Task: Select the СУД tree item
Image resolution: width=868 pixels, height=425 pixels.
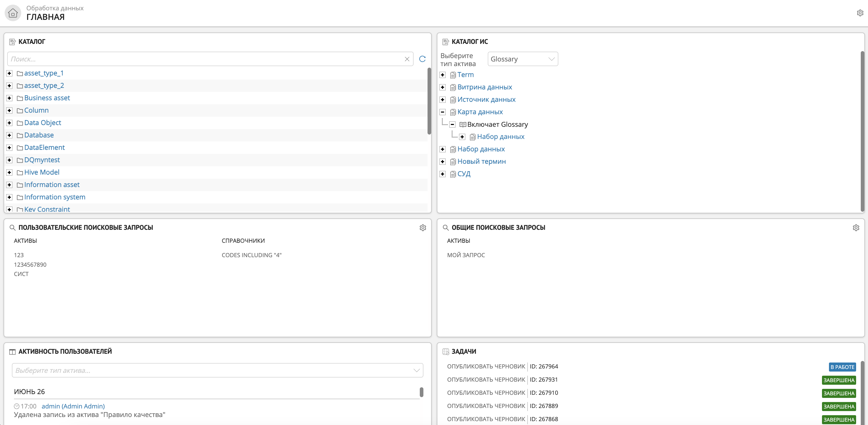Action: coord(464,174)
